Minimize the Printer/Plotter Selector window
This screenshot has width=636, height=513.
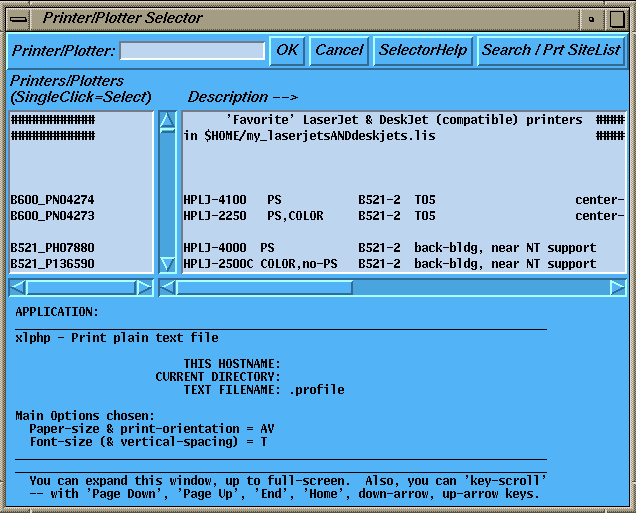591,17
